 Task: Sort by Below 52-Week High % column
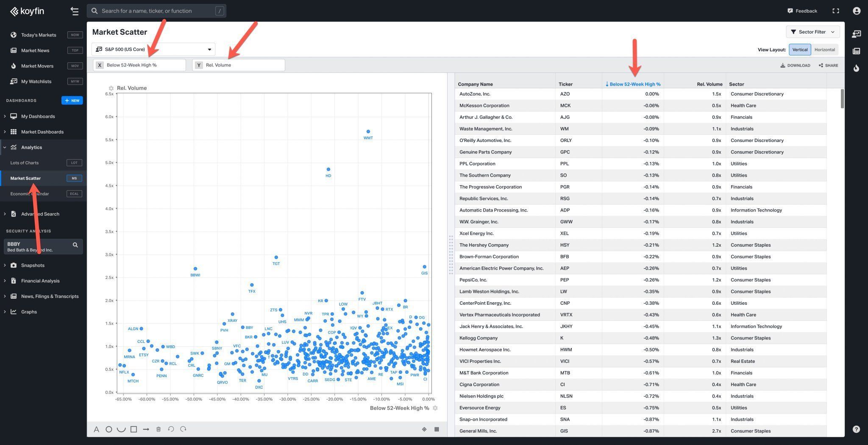tap(633, 84)
